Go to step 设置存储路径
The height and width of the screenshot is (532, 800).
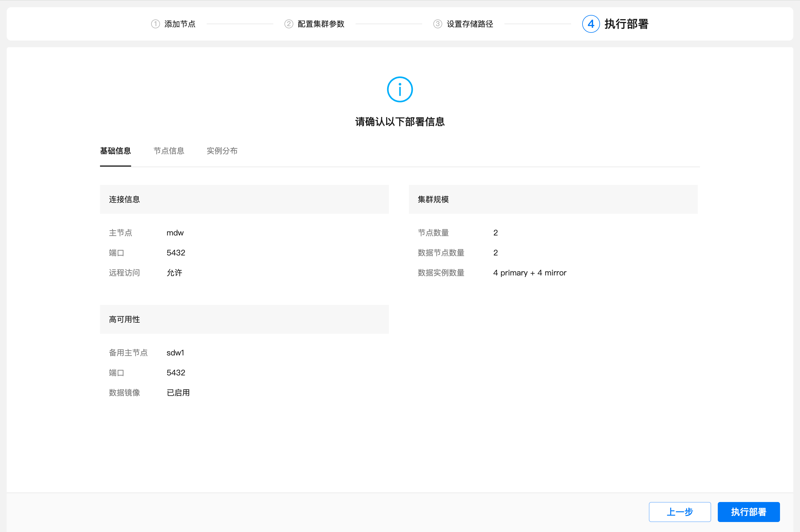coord(470,24)
